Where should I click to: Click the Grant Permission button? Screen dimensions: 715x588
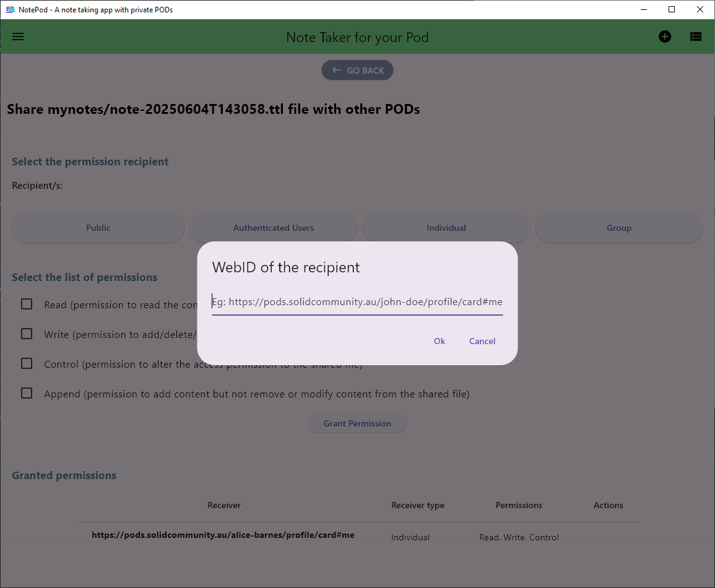pos(357,423)
